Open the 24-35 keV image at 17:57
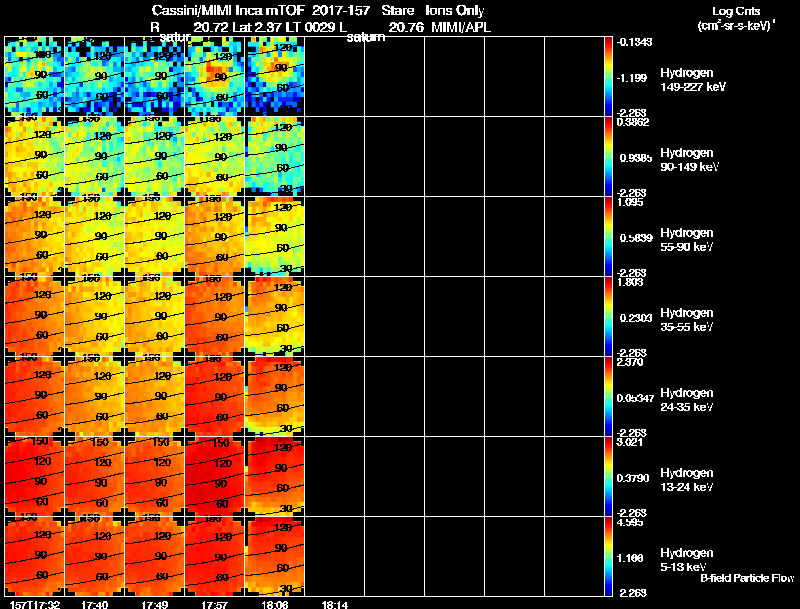Screen dimensions: 800x609 coord(215,396)
